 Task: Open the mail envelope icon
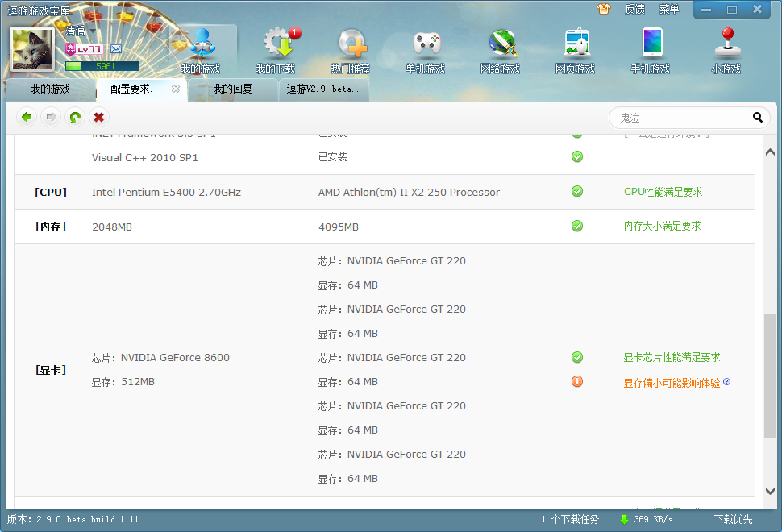click(116, 49)
